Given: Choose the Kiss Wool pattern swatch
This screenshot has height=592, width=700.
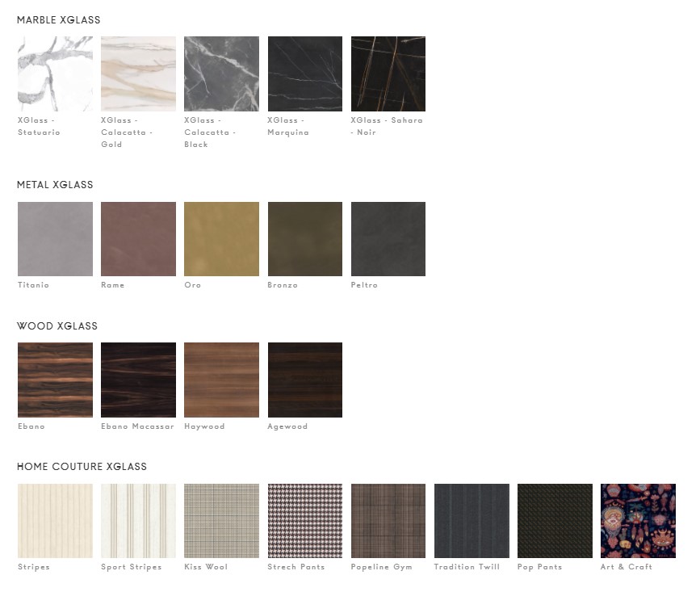Looking at the screenshot, I should tap(221, 521).
